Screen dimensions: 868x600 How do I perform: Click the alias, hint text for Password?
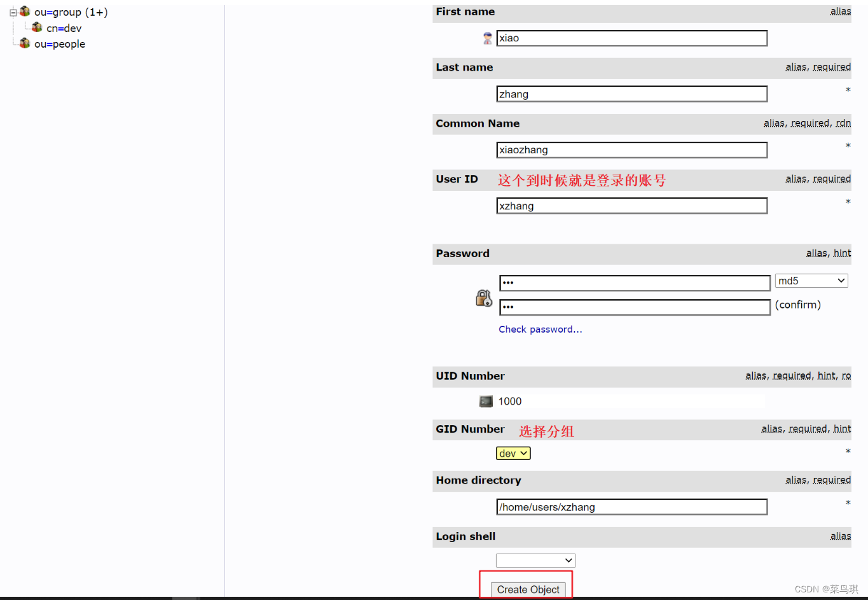[829, 253]
